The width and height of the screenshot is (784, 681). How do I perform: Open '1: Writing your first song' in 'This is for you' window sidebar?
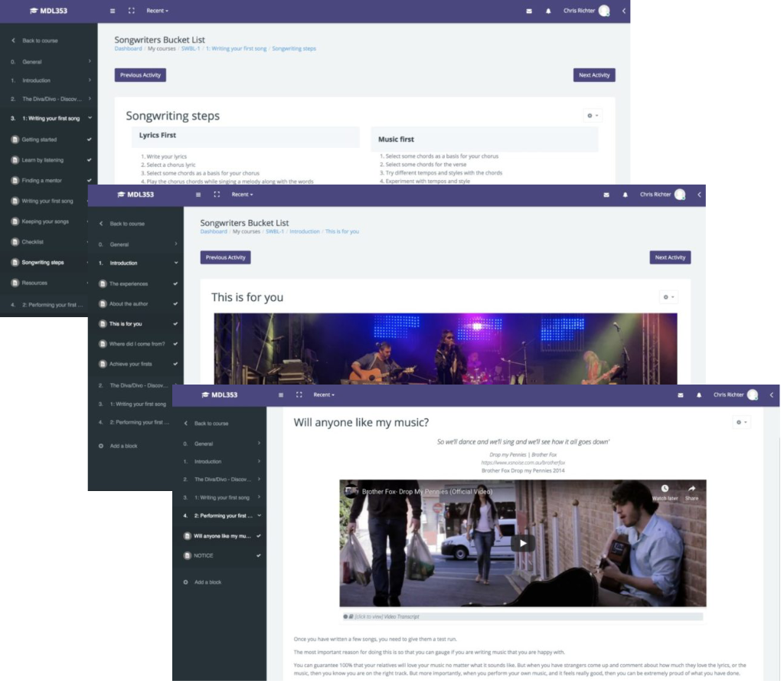pos(138,404)
